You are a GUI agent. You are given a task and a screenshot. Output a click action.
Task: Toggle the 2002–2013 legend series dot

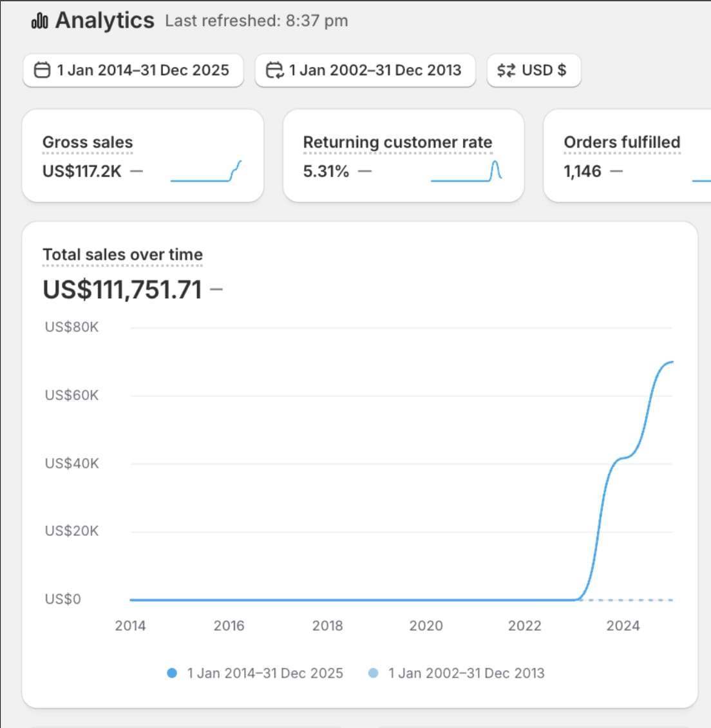[373, 673]
